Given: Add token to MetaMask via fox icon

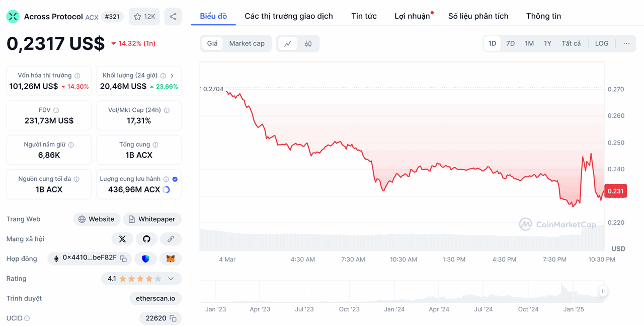Looking at the screenshot, I should tap(171, 259).
